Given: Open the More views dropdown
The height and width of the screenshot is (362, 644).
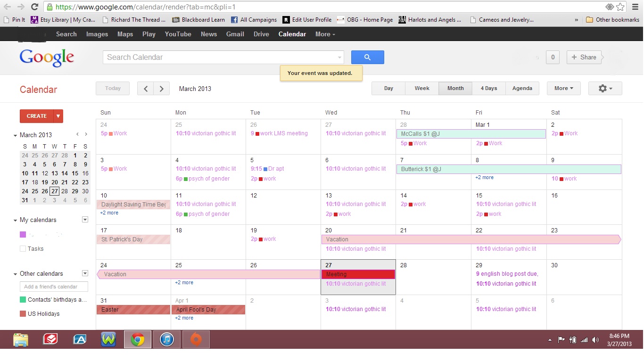Looking at the screenshot, I should (x=564, y=88).
